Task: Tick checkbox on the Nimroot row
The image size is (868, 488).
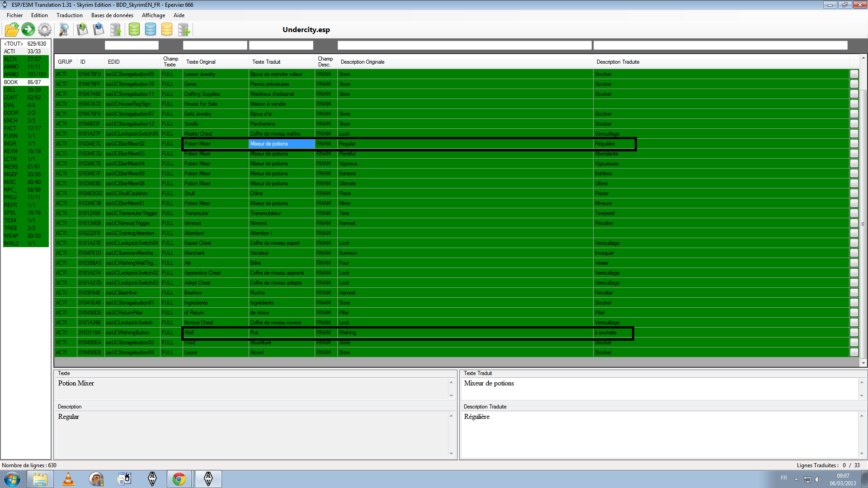Action: click(854, 223)
